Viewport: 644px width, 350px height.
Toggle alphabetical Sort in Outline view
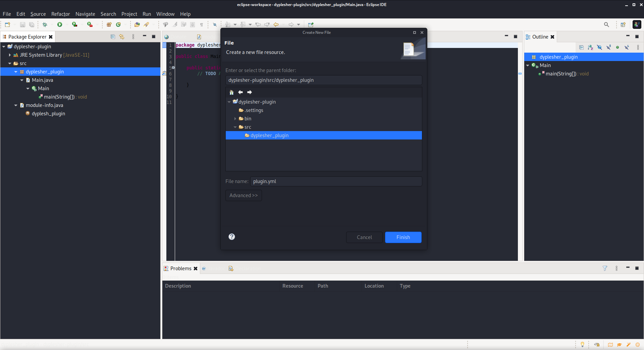tap(590, 47)
